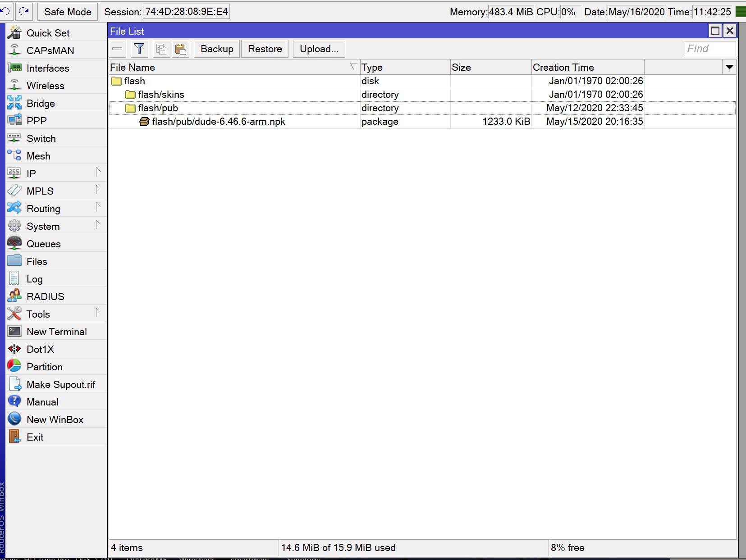Click the RADIUS icon
Viewport: 746px width, 560px height.
(x=14, y=296)
